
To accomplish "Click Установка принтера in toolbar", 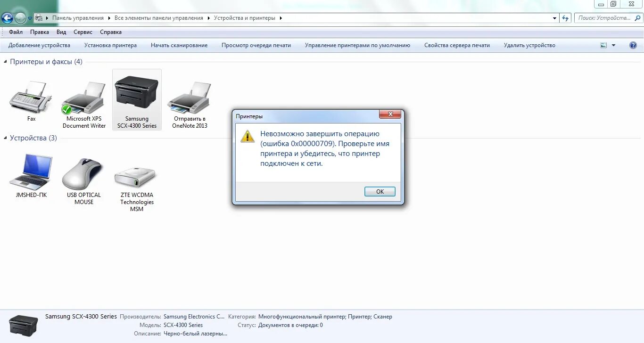I will click(110, 45).
